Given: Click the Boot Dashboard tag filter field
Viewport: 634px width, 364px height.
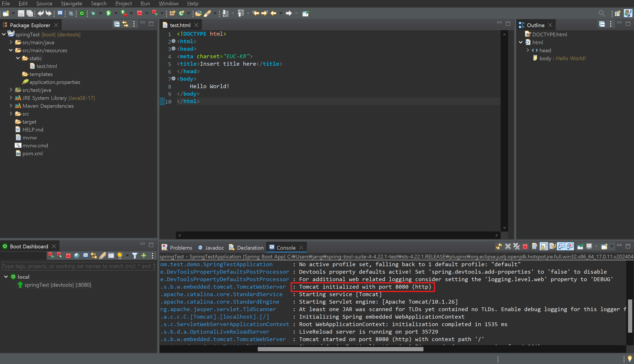Looking at the screenshot, I should click(78, 266).
